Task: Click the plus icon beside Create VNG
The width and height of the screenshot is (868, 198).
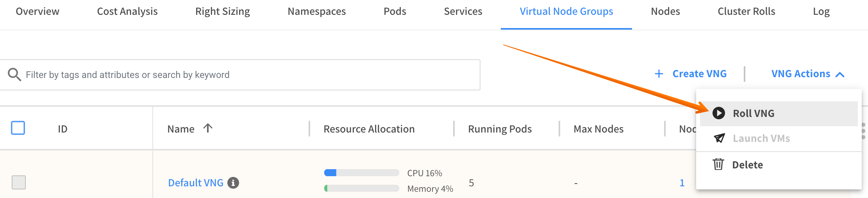Action: 659,74
